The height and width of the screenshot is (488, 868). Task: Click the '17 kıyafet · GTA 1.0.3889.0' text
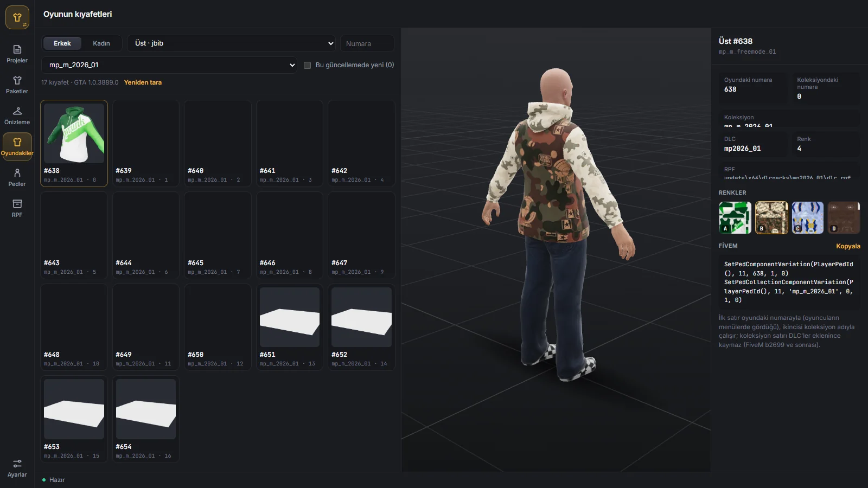coord(80,82)
